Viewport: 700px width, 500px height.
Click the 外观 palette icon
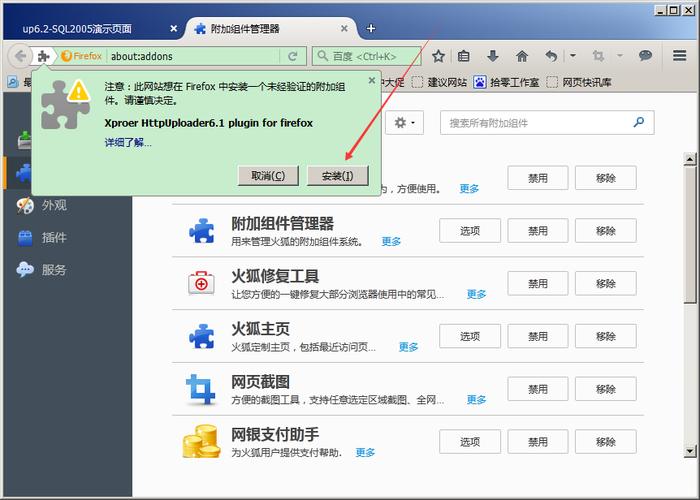click(x=25, y=205)
